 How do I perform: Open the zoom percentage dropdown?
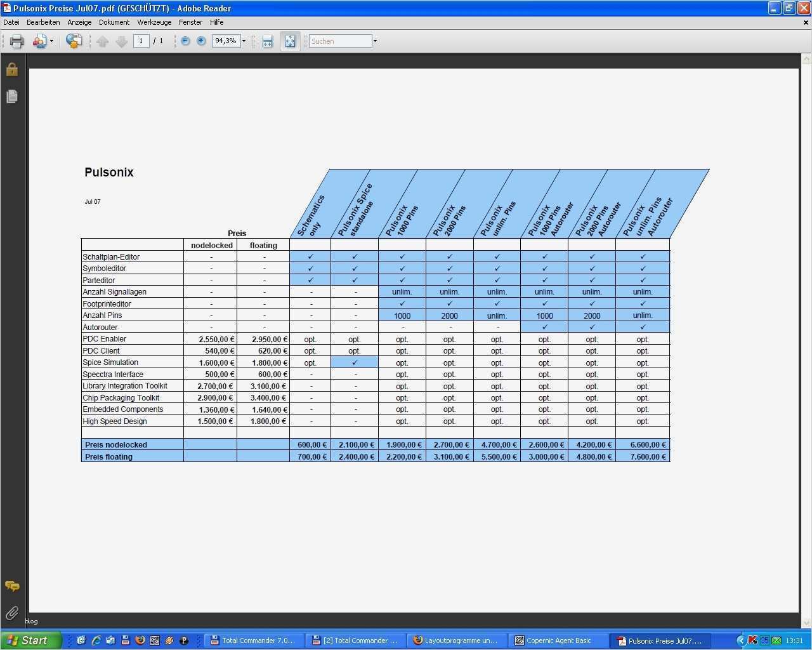pyautogui.click(x=244, y=41)
